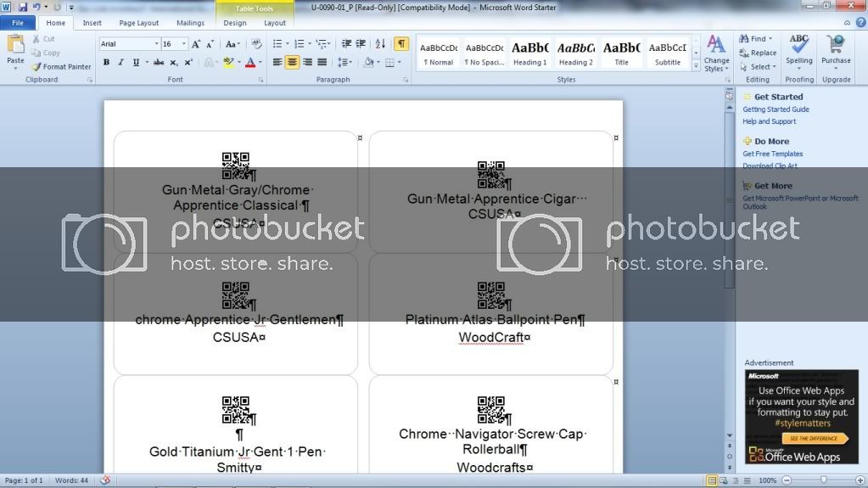Click the Replace command
The width and height of the screenshot is (868, 488).
758,53
